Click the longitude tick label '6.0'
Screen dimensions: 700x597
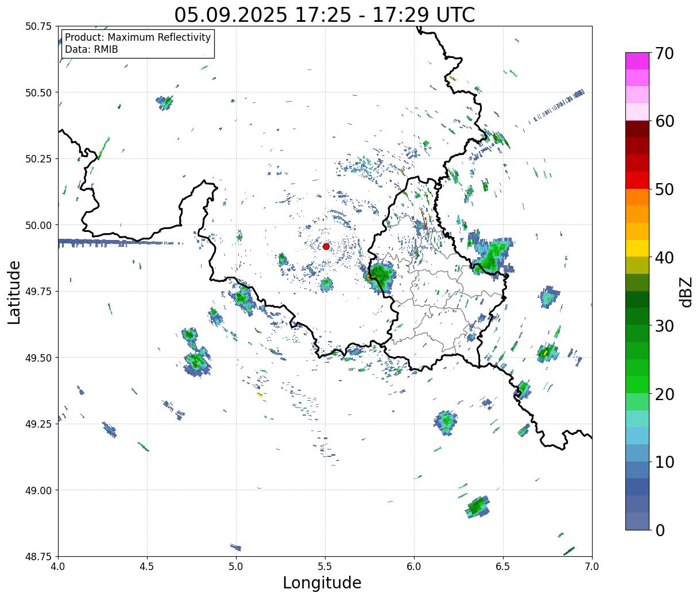[414, 567]
